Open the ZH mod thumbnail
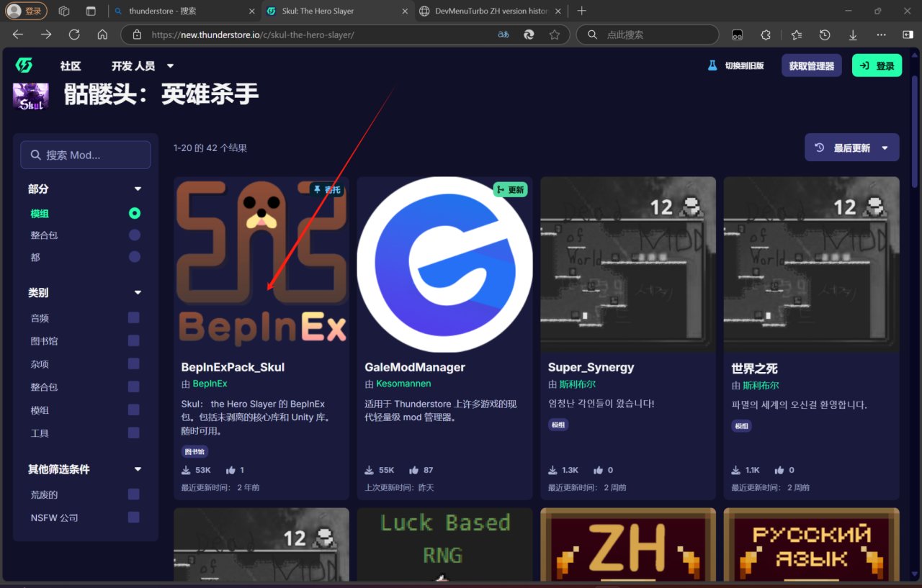 [x=628, y=544]
